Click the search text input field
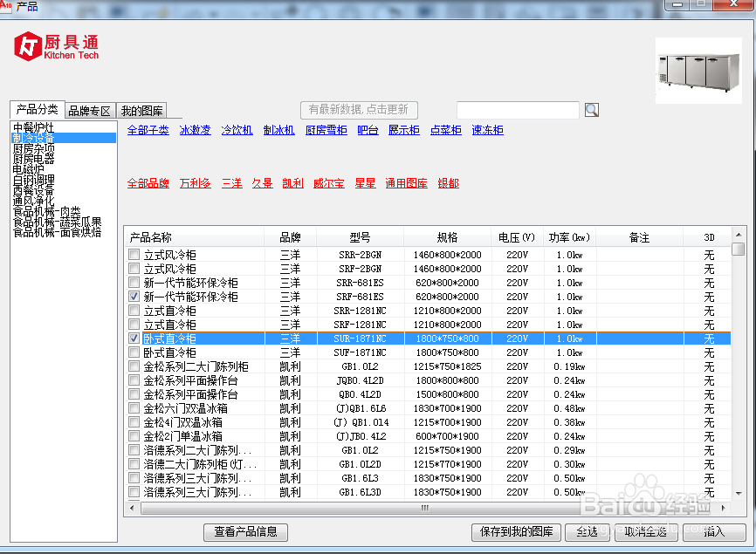The image size is (756, 554). 518,110
